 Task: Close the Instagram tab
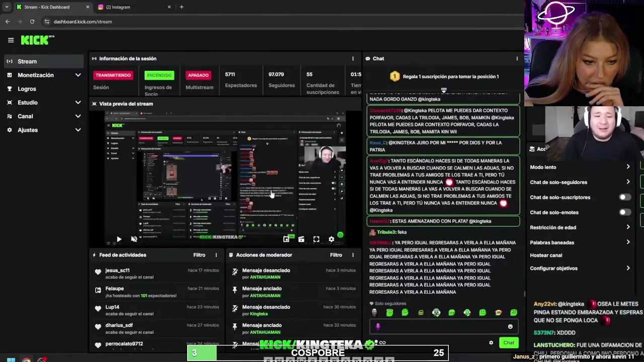(x=169, y=7)
